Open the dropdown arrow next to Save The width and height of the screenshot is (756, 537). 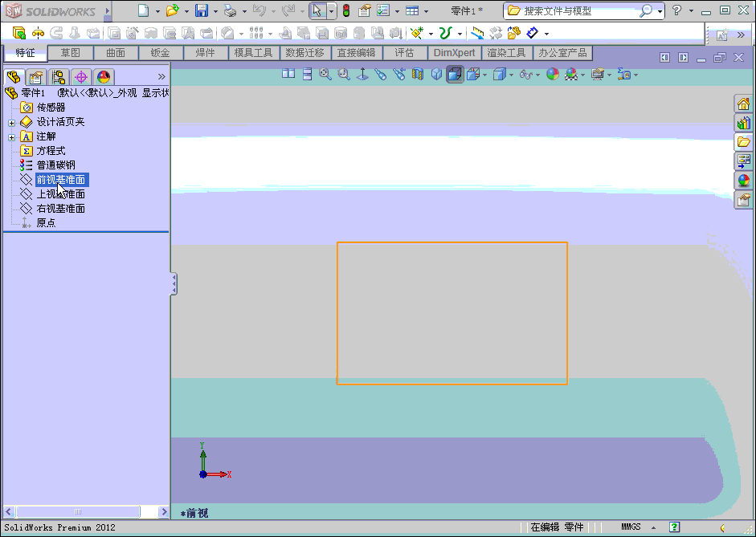tap(215, 11)
